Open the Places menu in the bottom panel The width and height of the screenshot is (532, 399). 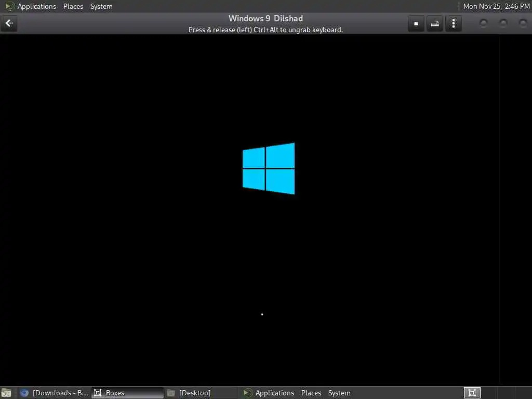(311, 393)
